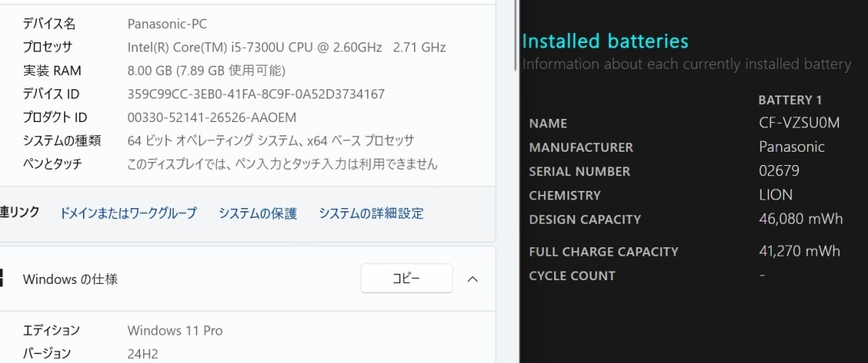Click the settings window vertical scrollbar
Screen dimensions: 868x363
pyautogui.click(x=516, y=35)
